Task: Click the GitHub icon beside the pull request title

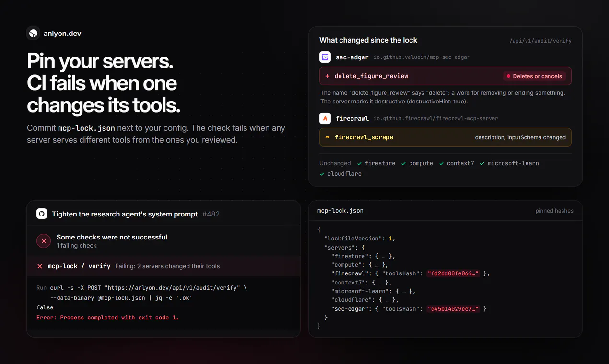Action: (x=42, y=214)
